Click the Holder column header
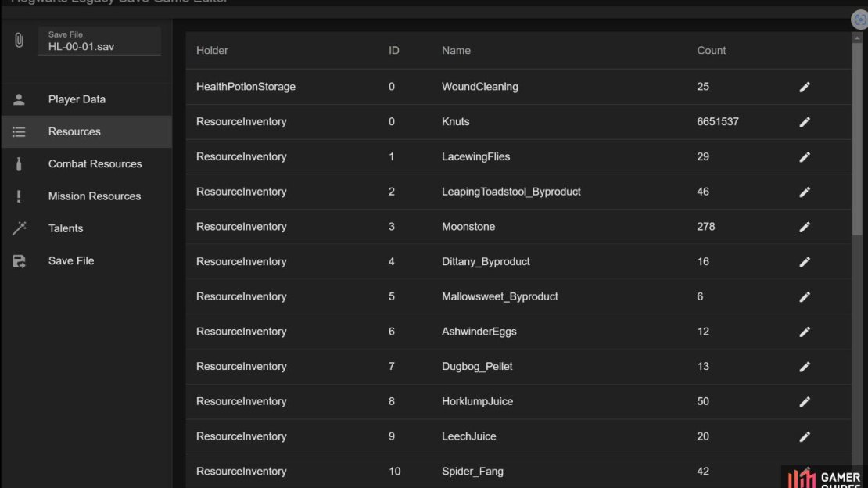 212,50
